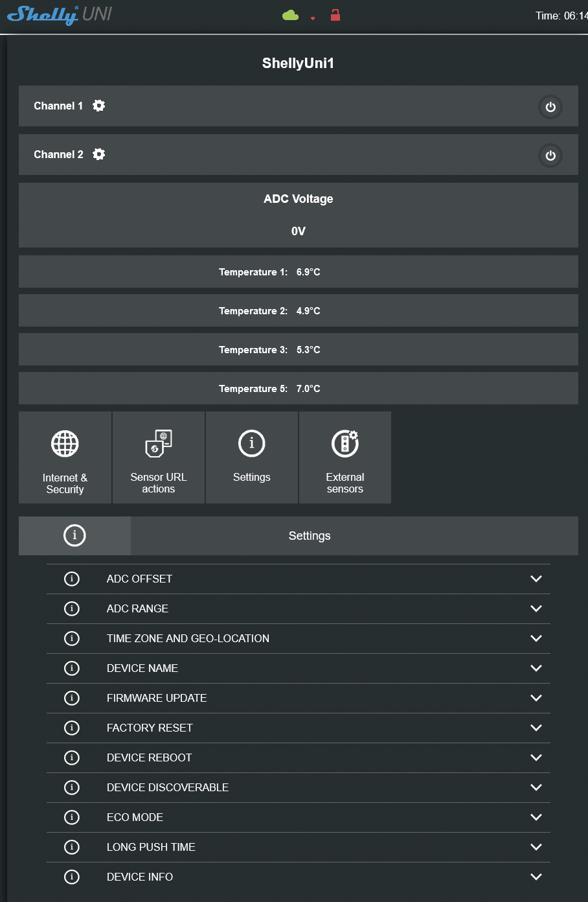Screen dimensions: 588x902
Task: Click the red padlock security icon
Action: coord(335,15)
